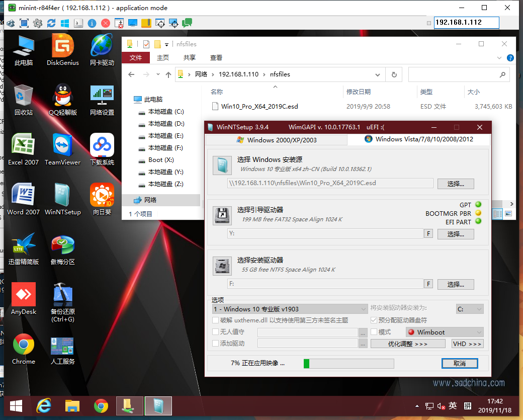Open 网络设置 desktop icon
The width and height of the screenshot is (523, 420).
[102, 100]
